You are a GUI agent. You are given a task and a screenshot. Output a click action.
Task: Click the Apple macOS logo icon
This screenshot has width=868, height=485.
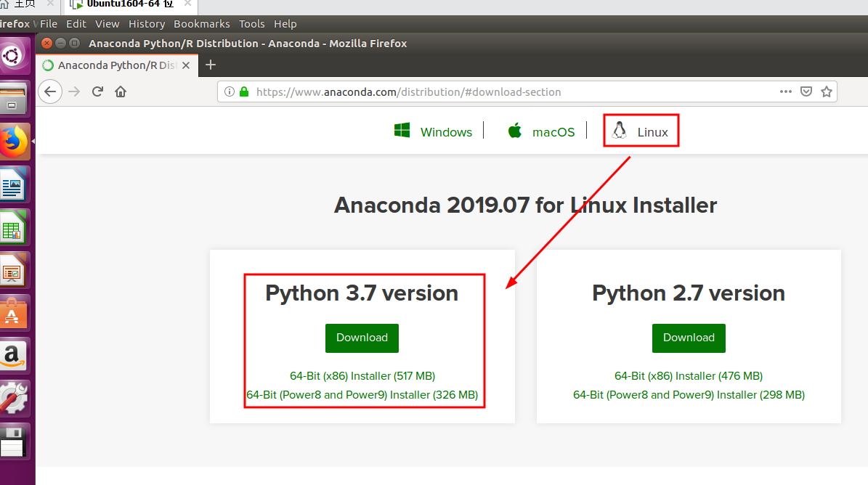515,131
